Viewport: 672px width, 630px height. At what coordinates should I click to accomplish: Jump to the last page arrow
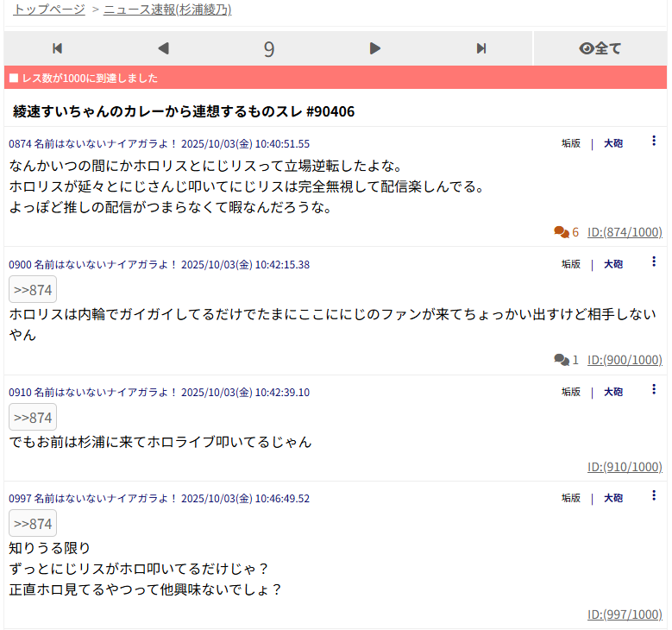coord(481,48)
